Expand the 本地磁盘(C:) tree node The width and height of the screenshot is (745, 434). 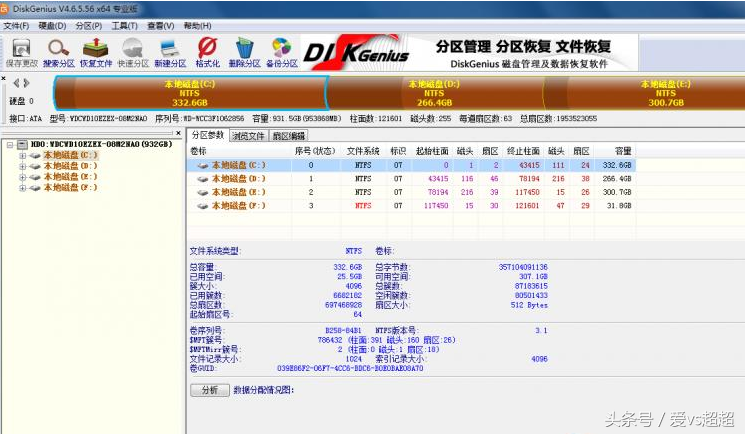[22, 155]
